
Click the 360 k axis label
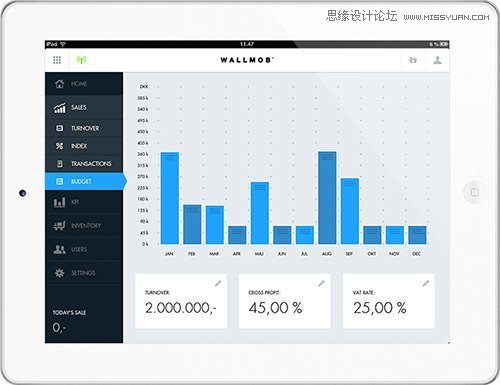143,154
